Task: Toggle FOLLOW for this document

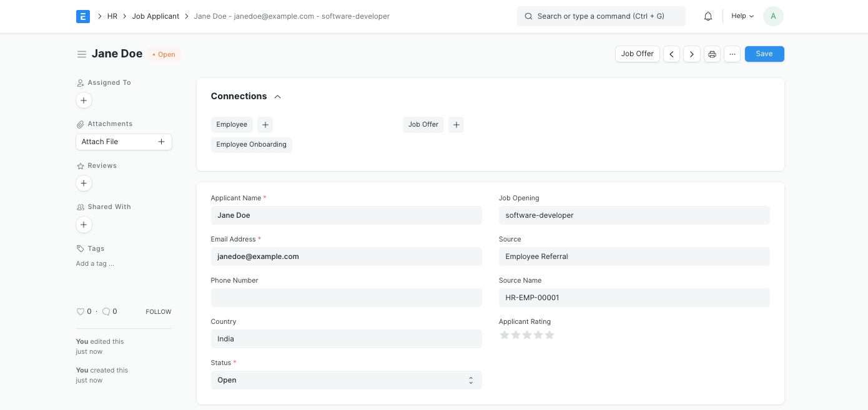Action: coord(158,311)
